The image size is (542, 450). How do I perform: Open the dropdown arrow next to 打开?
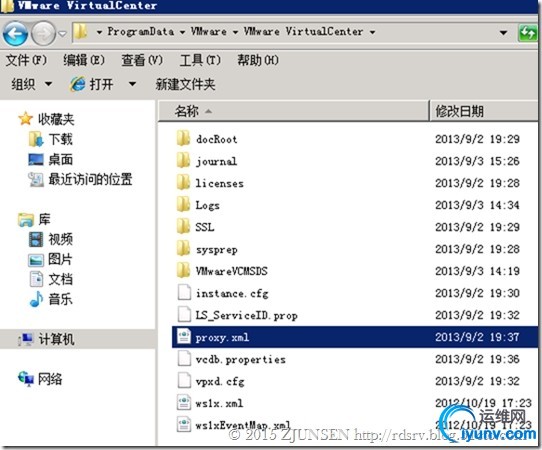point(132,84)
